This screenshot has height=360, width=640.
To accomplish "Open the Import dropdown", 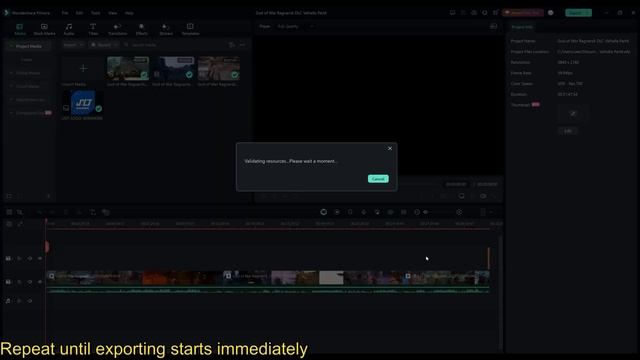I will [73, 44].
